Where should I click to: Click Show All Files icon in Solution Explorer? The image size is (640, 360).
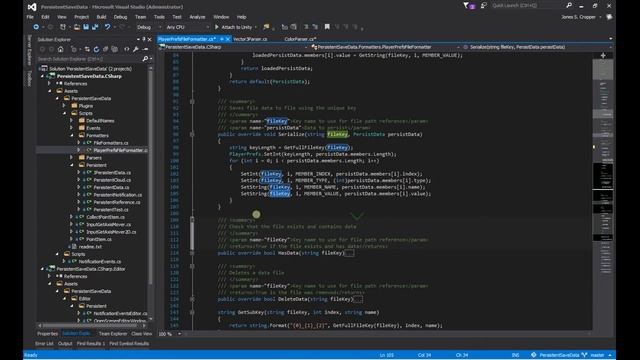[115, 49]
